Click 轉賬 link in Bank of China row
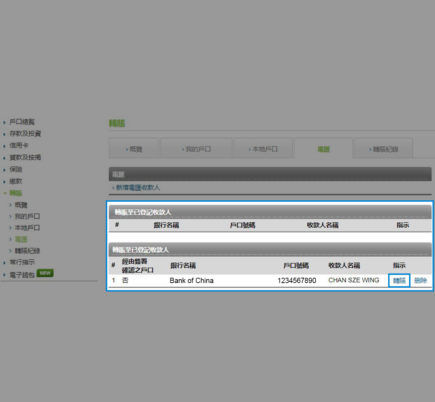 [x=399, y=280]
